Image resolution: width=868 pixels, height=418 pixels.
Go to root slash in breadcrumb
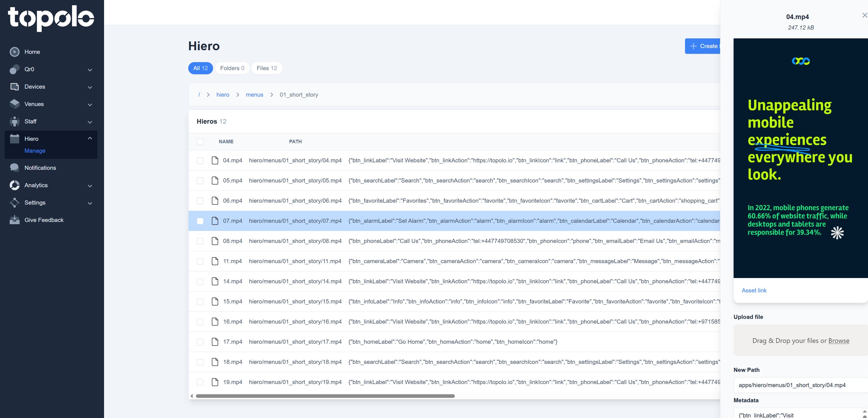[x=199, y=95]
